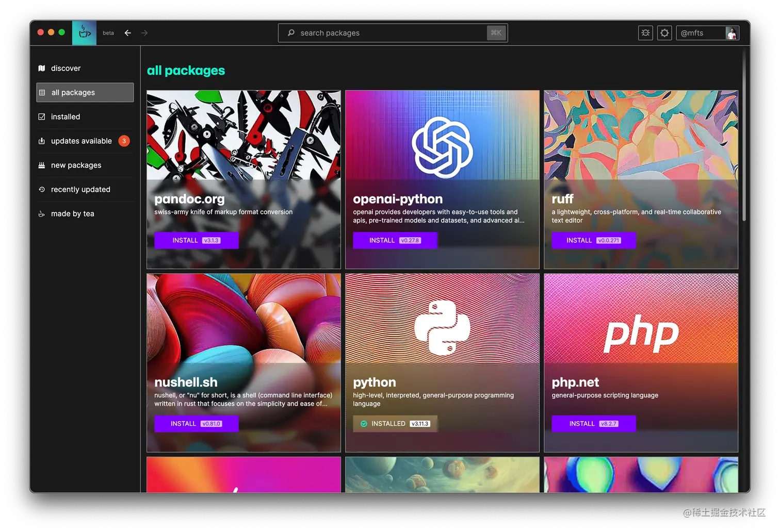Screen dimensions: 780x532
Task: Install ruff v0.0.271
Action: point(594,240)
